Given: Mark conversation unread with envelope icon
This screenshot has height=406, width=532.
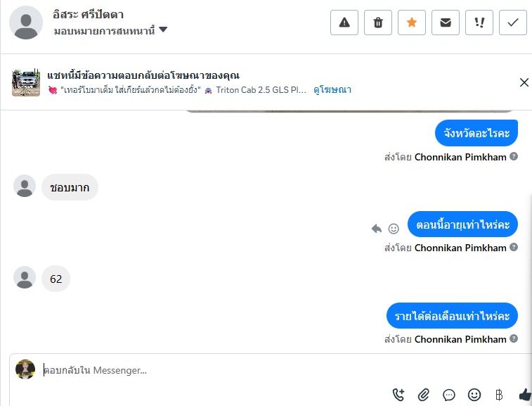Looking at the screenshot, I should point(446,23).
